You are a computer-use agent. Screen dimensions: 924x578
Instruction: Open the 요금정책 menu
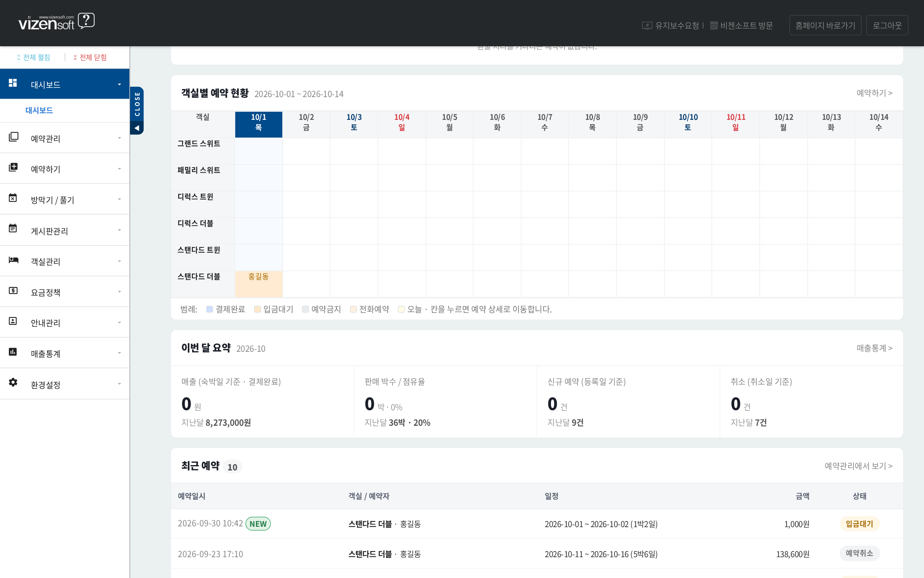tap(65, 292)
